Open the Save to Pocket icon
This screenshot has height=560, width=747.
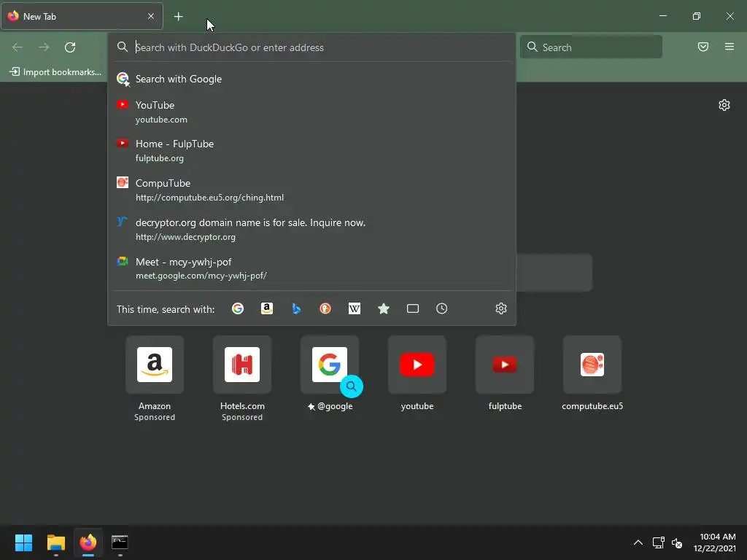tap(703, 47)
